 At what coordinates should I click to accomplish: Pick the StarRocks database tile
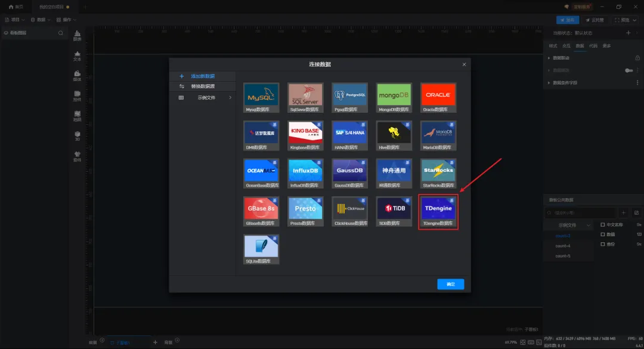[438, 174]
